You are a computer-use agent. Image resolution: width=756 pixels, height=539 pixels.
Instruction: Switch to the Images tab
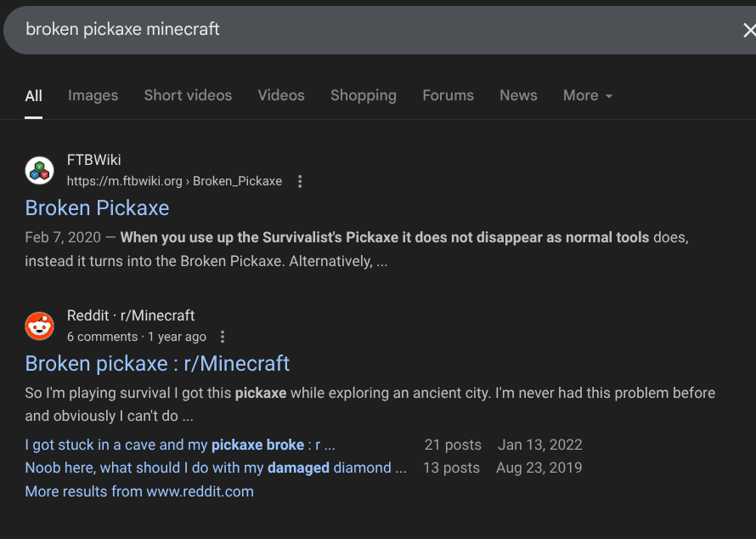click(x=93, y=95)
